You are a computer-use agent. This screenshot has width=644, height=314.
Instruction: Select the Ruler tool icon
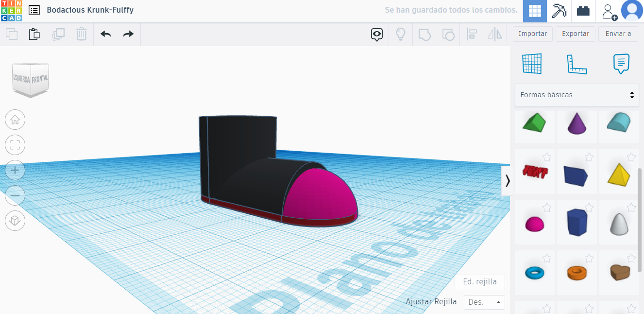577,64
